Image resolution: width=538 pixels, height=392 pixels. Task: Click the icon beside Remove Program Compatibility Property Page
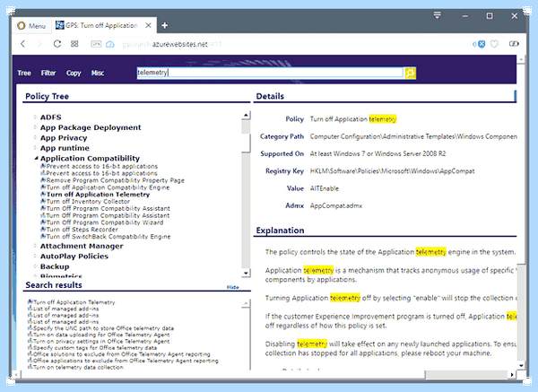click(43, 180)
